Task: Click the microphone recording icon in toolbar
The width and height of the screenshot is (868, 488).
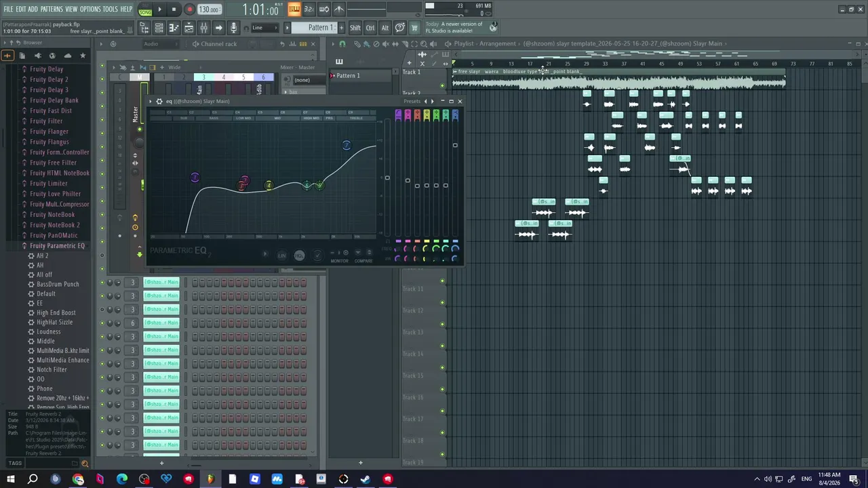Action: (233, 28)
